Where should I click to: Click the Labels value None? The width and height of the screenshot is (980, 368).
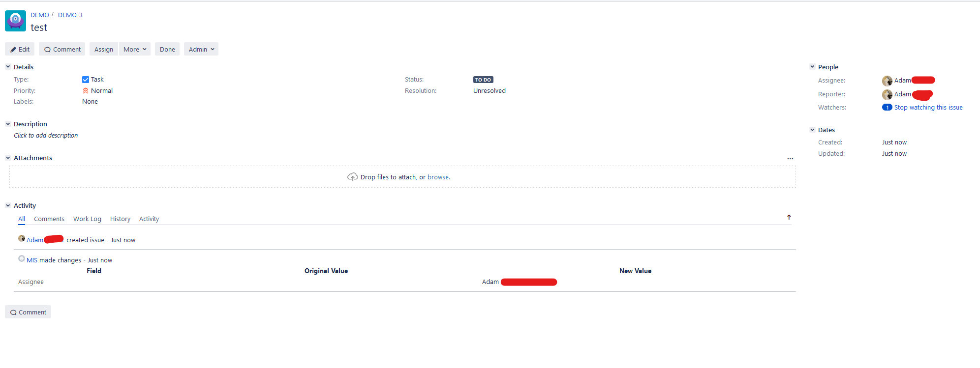click(x=90, y=102)
